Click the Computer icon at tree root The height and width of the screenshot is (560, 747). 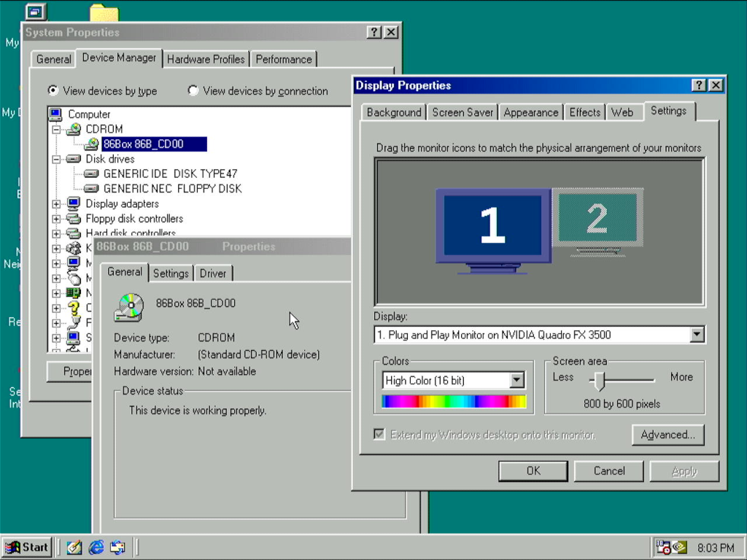[55, 114]
